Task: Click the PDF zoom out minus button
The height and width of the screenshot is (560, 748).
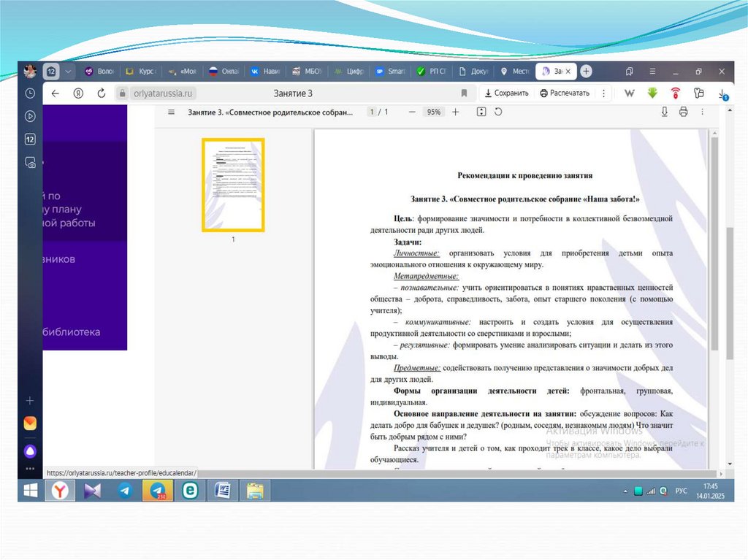Action: 412,112
